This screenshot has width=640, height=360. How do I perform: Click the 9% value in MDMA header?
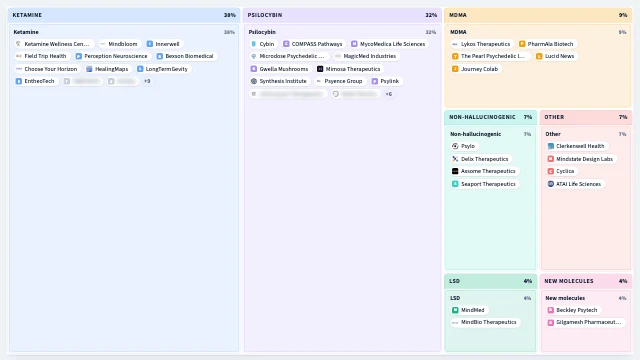point(623,15)
